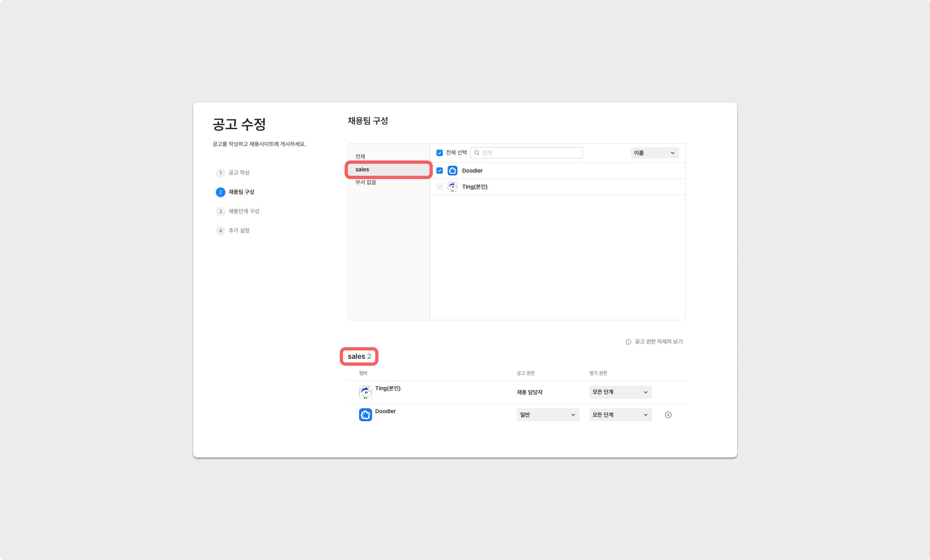Open Doodler's 모든 단계 evaluation dropdown
The image size is (930, 560).
[x=620, y=415]
